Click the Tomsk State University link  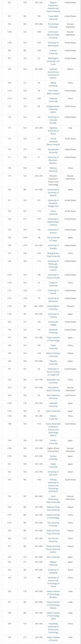tap(53, 26)
